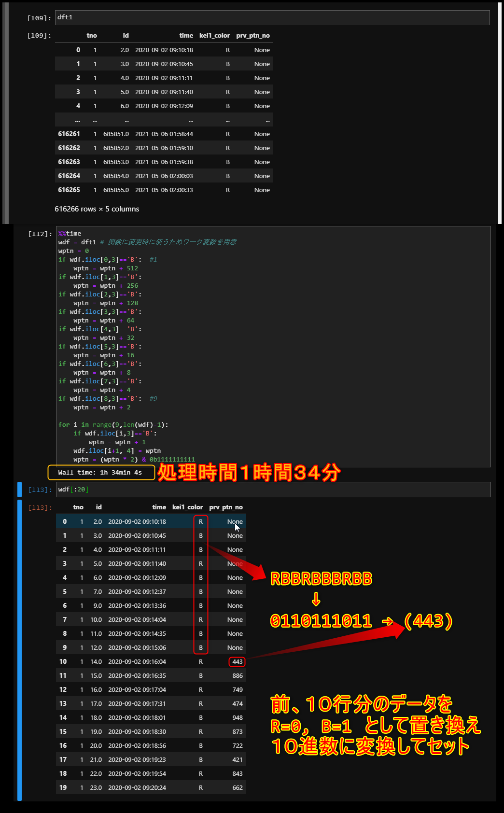This screenshot has height=813, width=504.
Task: Click the id cell 685854.0
Action: (x=116, y=176)
